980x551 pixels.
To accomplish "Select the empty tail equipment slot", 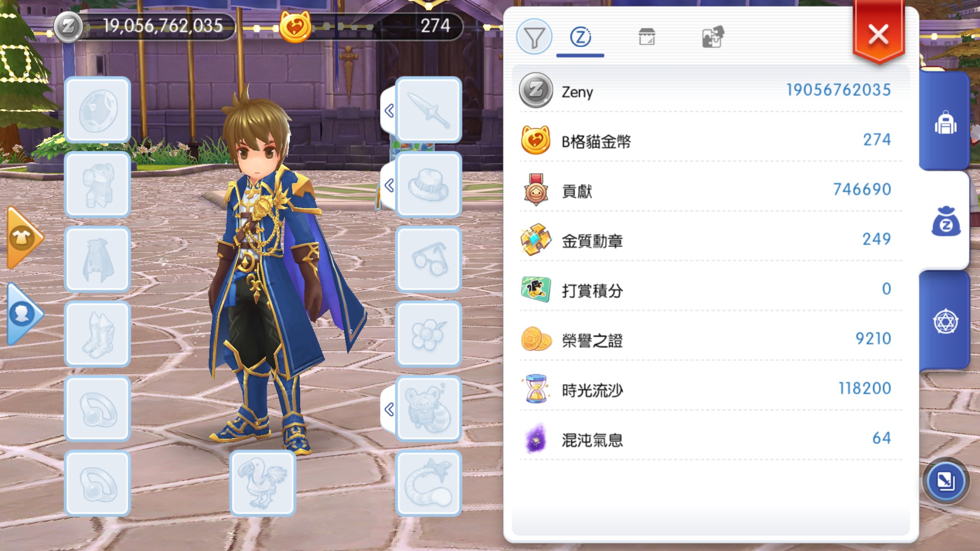I will (x=429, y=484).
